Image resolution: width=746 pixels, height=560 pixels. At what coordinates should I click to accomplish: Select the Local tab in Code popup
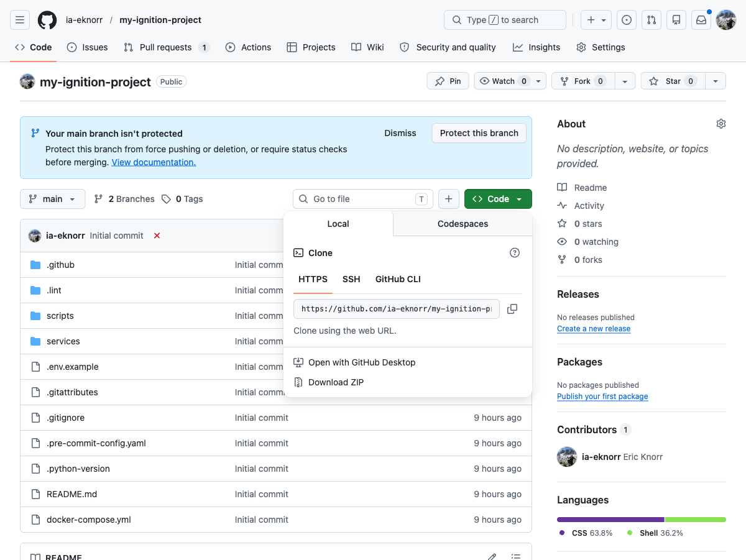click(338, 224)
